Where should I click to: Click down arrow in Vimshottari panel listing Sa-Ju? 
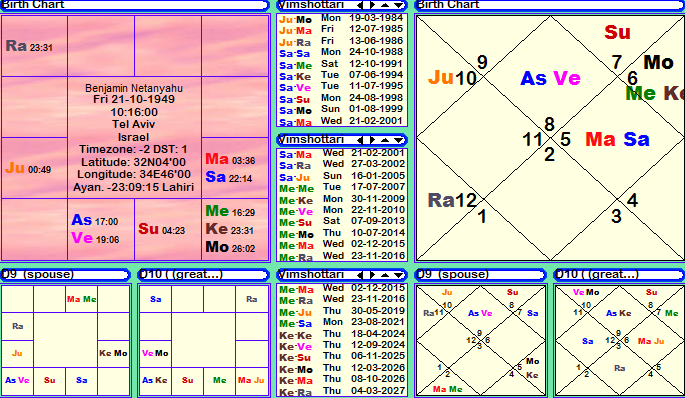398,140
